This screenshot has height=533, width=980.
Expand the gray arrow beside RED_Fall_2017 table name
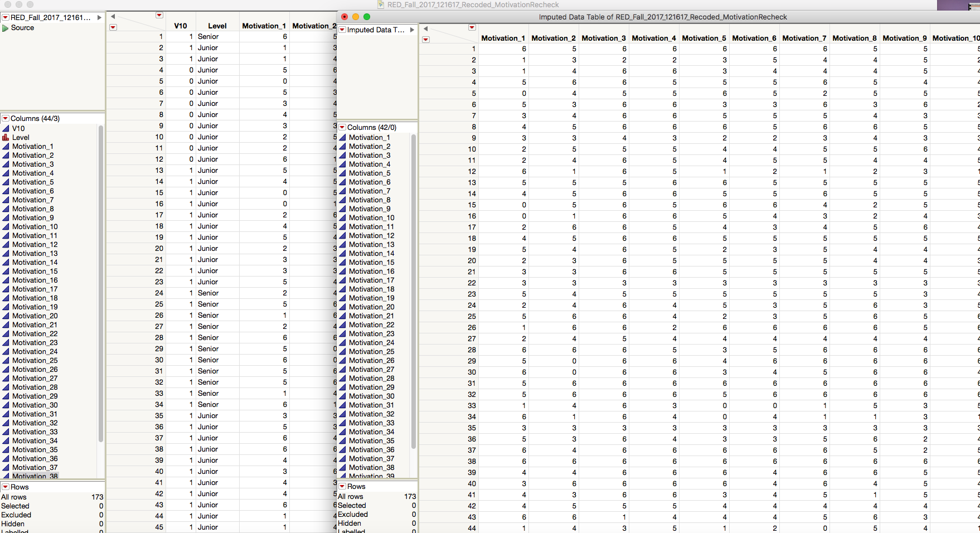coord(99,17)
